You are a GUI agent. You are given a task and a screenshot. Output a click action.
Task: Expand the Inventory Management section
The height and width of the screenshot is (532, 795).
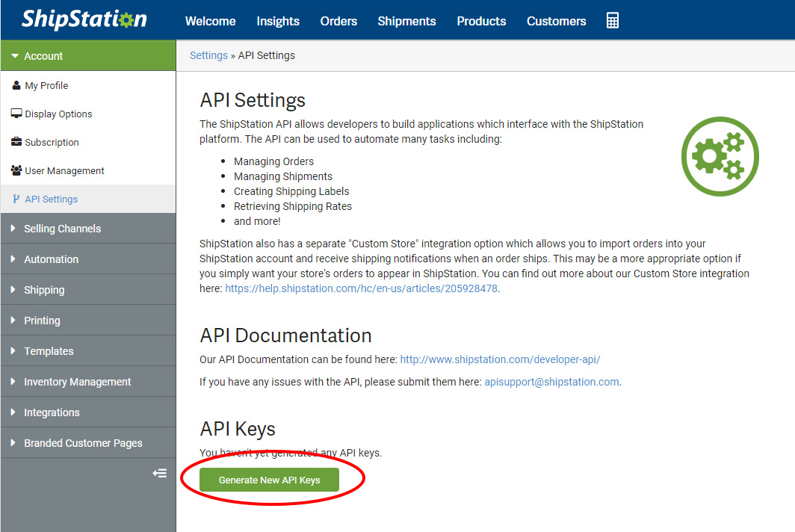[x=88, y=382]
